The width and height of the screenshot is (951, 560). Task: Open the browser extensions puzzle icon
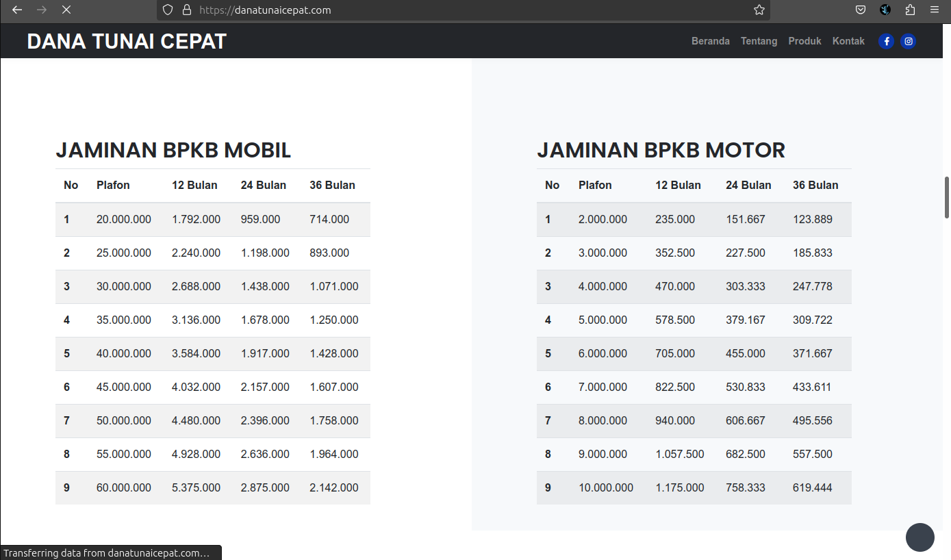910,10
